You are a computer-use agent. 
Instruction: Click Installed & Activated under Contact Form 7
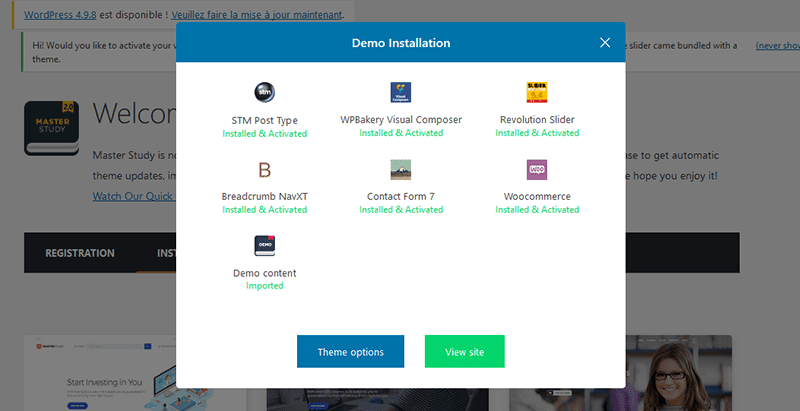[x=401, y=210]
